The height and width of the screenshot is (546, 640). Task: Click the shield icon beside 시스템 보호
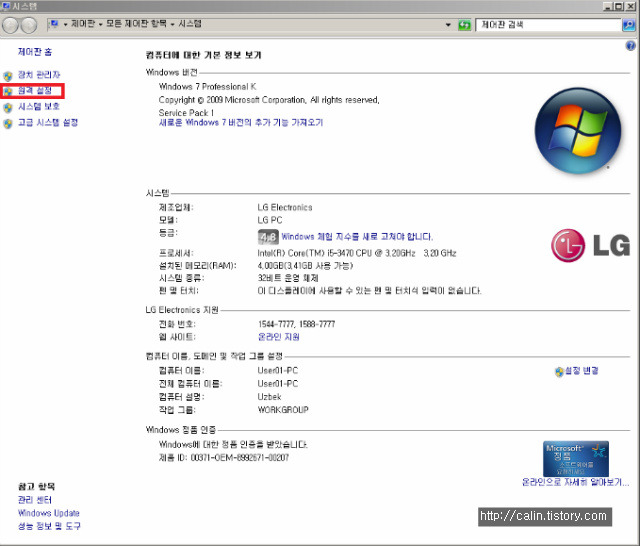click(x=8, y=108)
